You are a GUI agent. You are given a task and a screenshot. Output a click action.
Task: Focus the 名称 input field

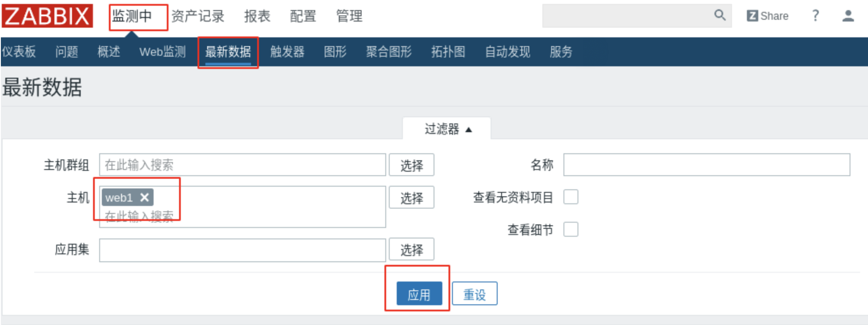(707, 165)
